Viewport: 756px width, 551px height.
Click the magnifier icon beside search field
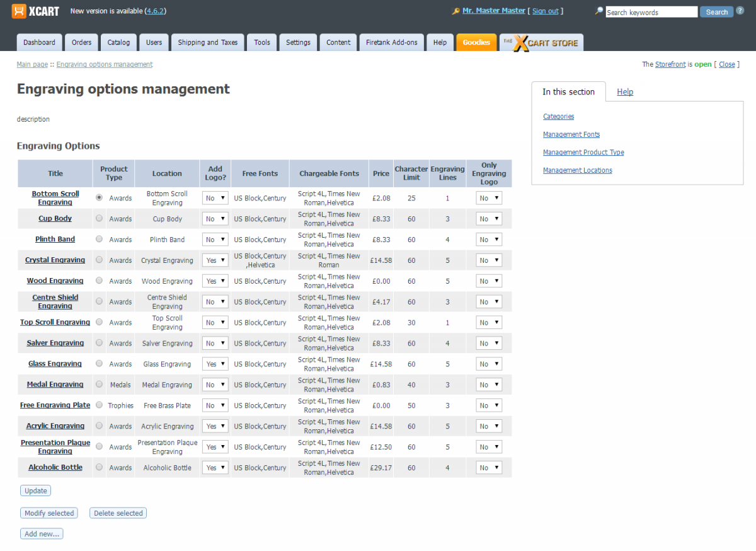(599, 11)
